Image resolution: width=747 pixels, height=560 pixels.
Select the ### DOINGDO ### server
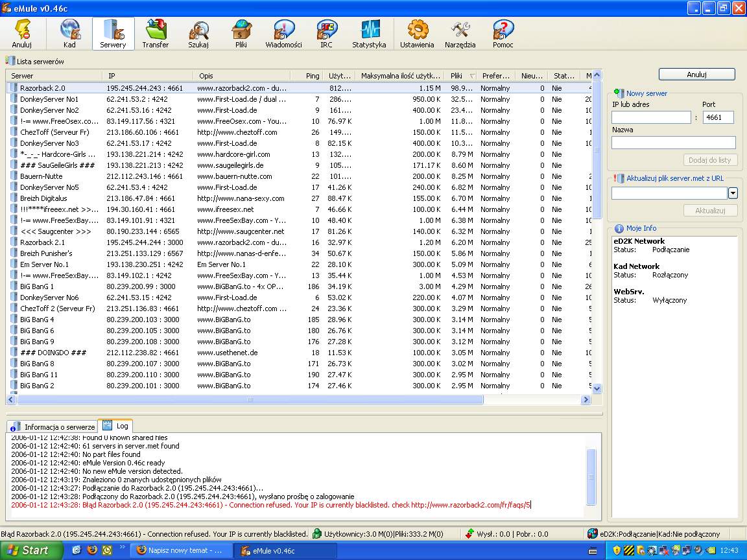point(298,353)
